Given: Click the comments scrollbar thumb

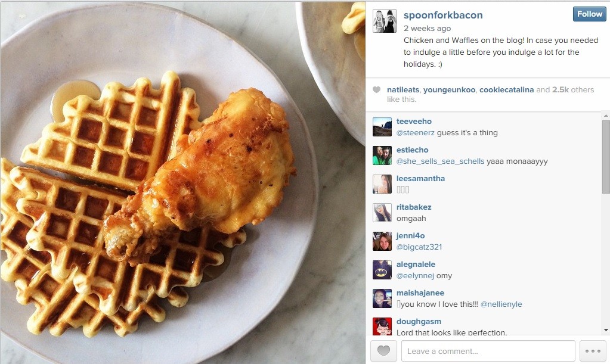Looking at the screenshot, I should coord(606,157).
